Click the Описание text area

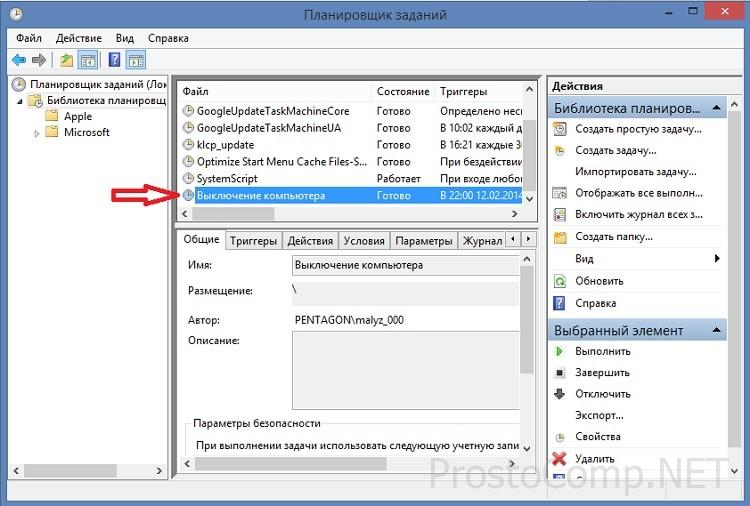pos(406,371)
